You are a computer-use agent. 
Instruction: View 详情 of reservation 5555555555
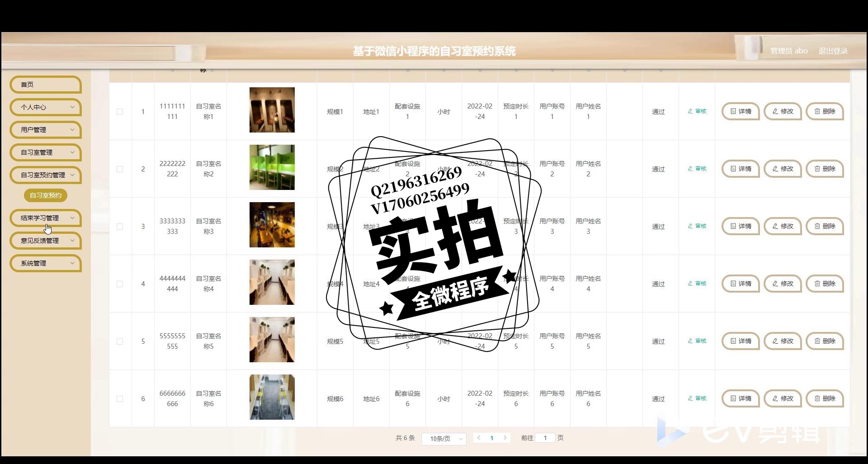tap(741, 341)
